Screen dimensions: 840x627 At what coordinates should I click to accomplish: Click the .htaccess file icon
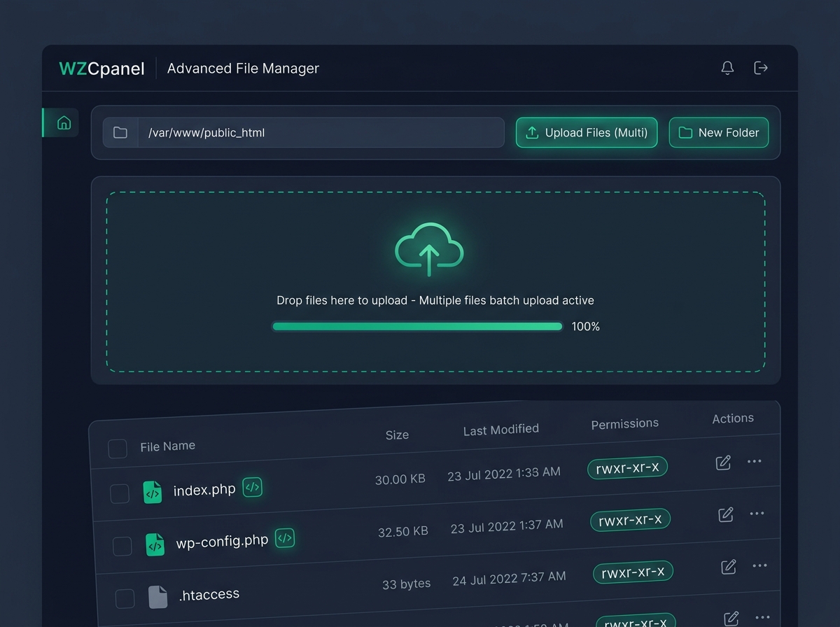[x=158, y=597]
